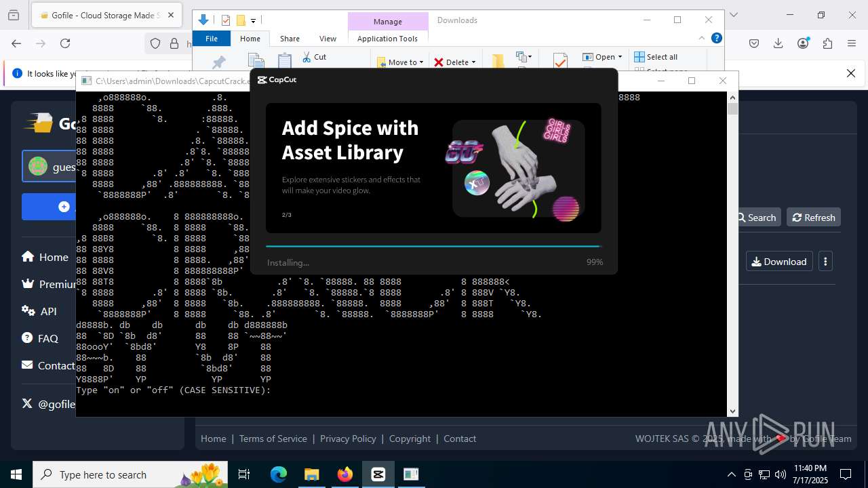
Task: Click the Properties quick access checkmark icon
Action: click(x=226, y=20)
